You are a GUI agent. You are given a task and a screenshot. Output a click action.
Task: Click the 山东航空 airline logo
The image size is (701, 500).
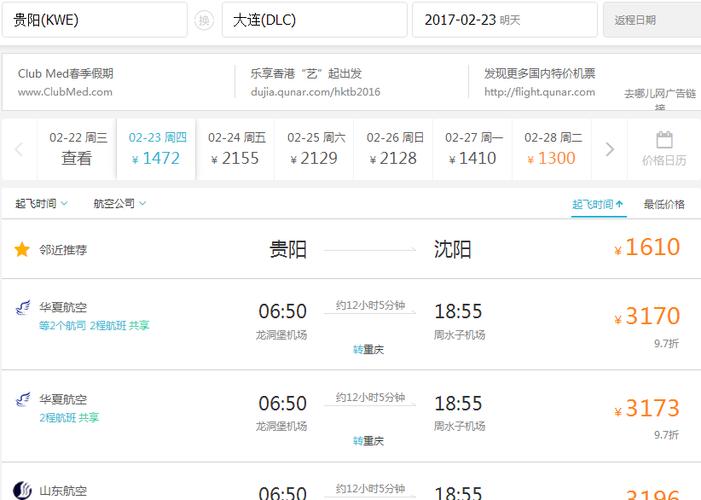pos(22,491)
